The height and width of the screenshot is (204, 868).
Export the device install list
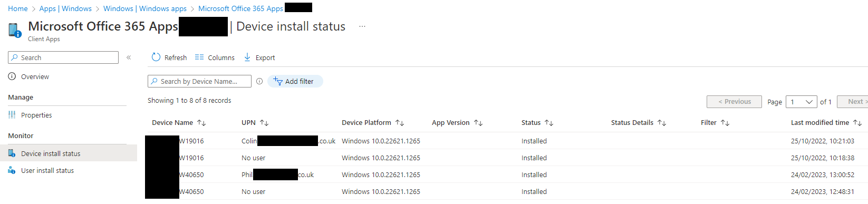(x=259, y=57)
